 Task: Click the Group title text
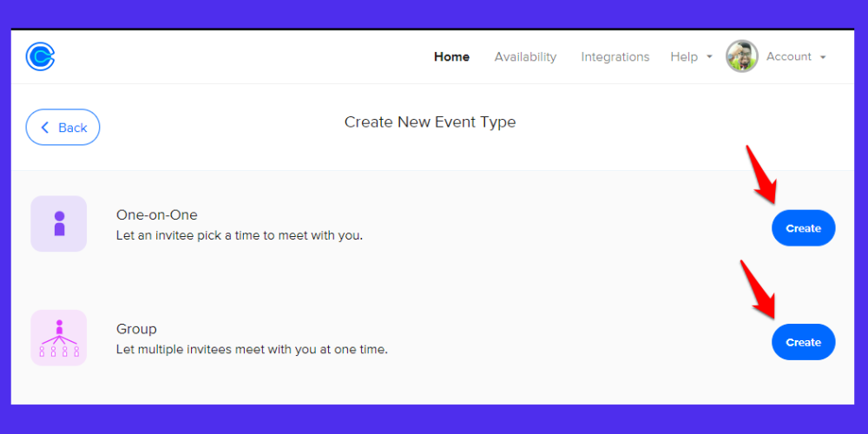(x=136, y=329)
